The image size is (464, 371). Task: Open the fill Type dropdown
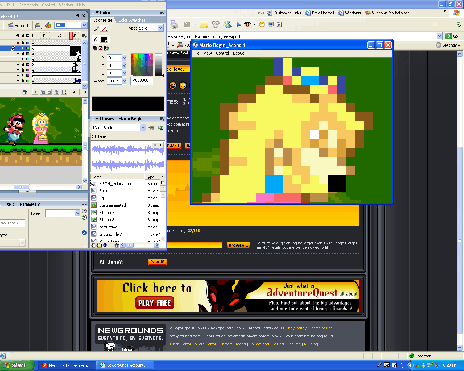click(x=161, y=28)
